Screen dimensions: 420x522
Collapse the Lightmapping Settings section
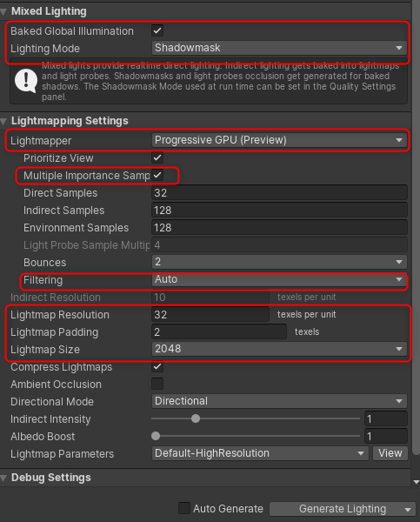pyautogui.click(x=3, y=121)
